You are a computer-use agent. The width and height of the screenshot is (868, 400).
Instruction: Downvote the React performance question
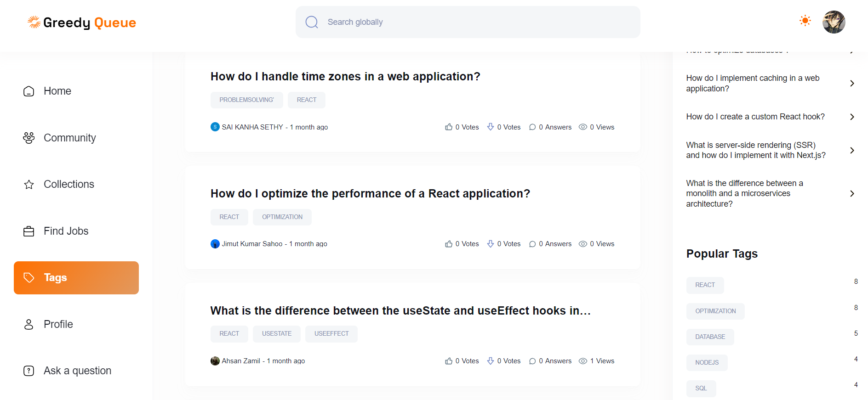[x=491, y=243]
